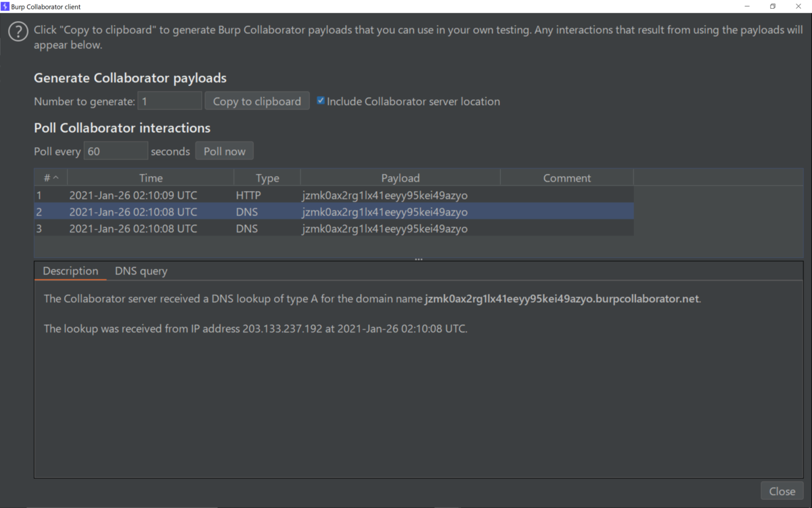Sort by the Payload column header
This screenshot has height=508, width=812.
pyautogui.click(x=401, y=177)
